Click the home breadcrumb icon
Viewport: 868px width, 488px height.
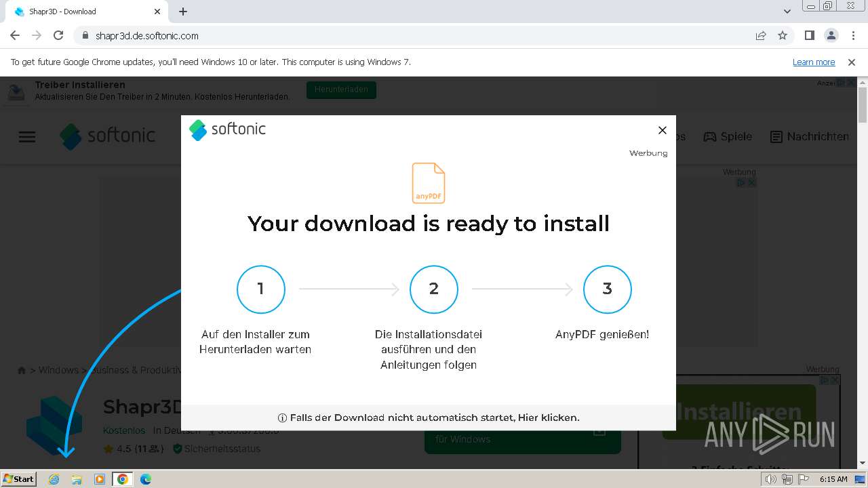(x=22, y=370)
